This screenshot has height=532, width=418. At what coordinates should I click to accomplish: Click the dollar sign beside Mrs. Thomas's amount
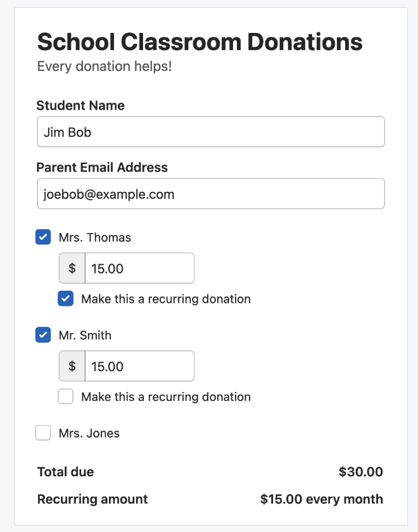coord(72,269)
